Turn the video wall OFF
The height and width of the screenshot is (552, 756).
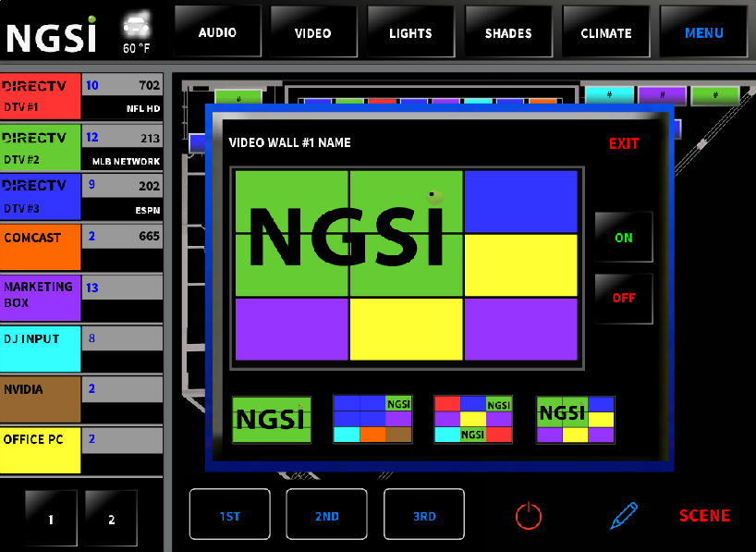click(624, 299)
